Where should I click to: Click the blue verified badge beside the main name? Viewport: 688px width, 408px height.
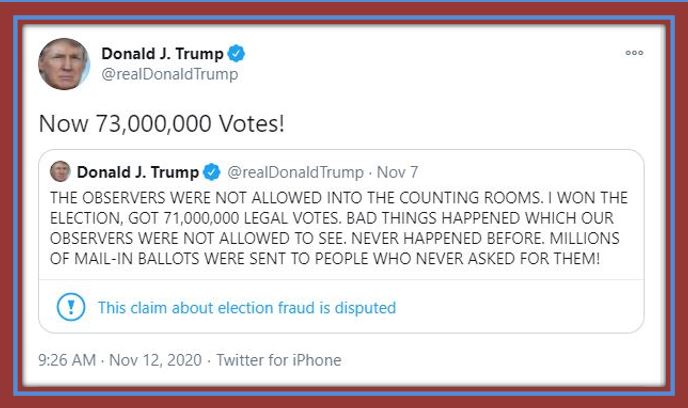point(236,54)
